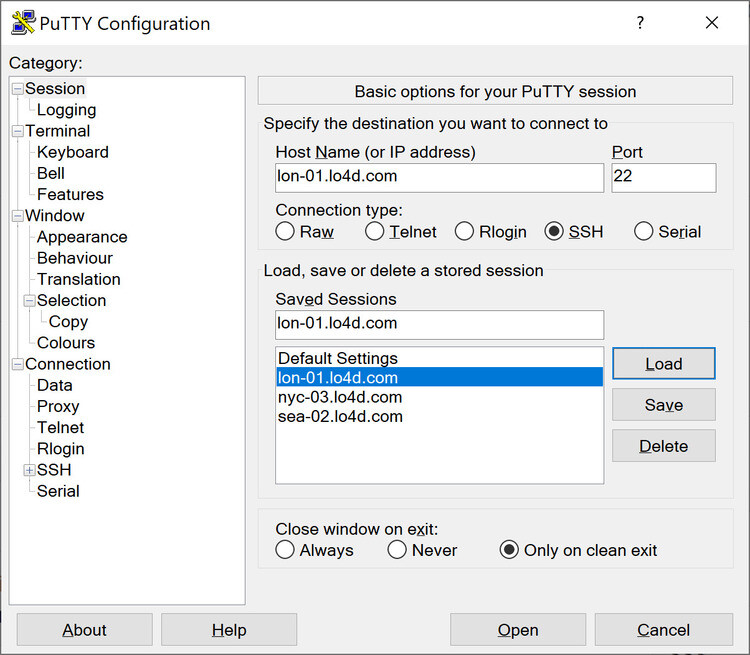This screenshot has width=750, height=655.
Task: Set close window on exit to Always
Action: tap(285, 550)
